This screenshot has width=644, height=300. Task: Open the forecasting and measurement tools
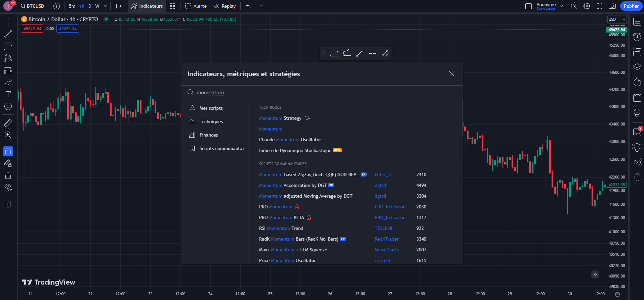(x=8, y=70)
